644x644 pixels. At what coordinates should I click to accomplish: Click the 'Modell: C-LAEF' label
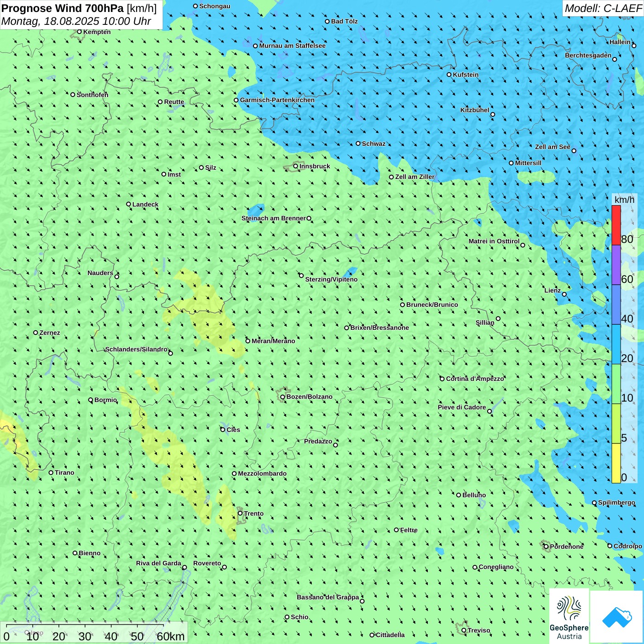(x=603, y=8)
